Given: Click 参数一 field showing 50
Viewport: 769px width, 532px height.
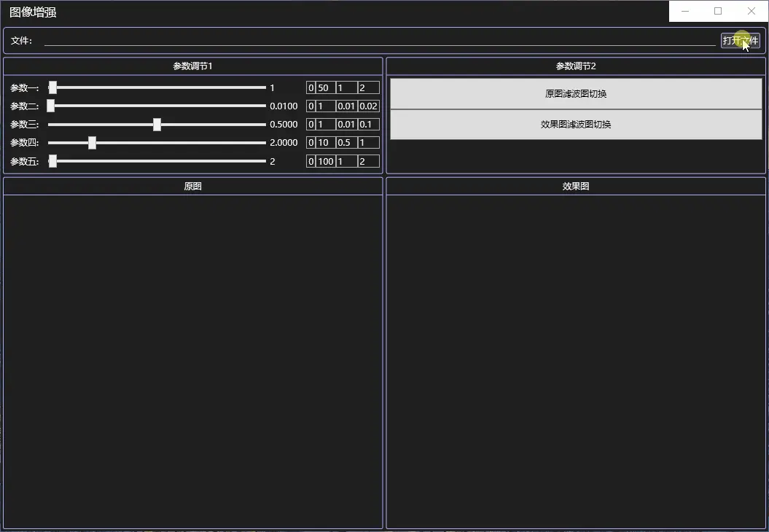Looking at the screenshot, I should (325, 88).
